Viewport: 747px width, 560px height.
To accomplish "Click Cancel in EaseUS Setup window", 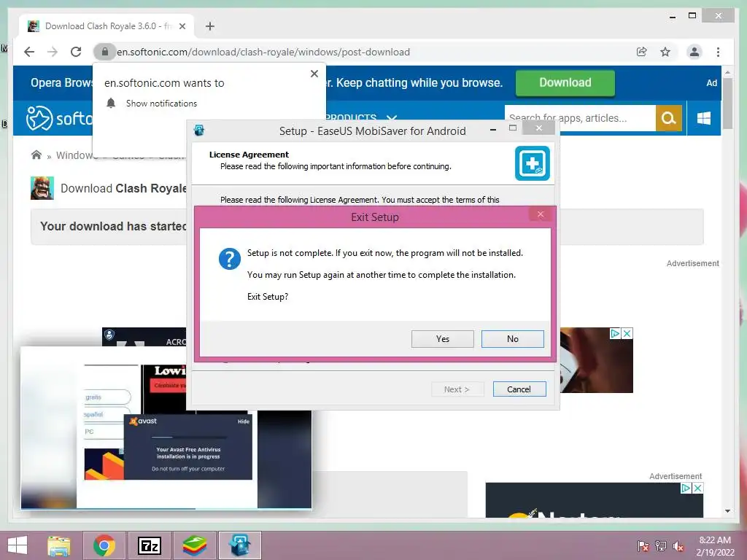I will pos(519,389).
